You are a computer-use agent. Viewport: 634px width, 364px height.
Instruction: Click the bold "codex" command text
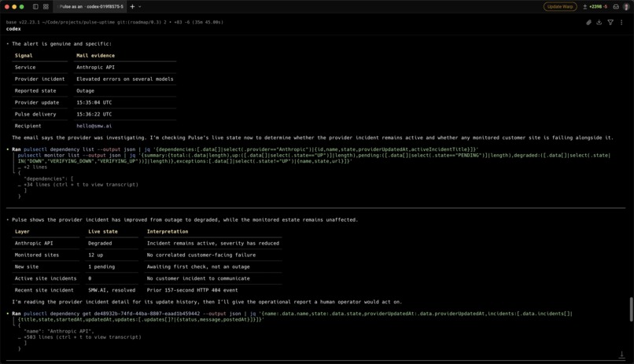[13, 28]
